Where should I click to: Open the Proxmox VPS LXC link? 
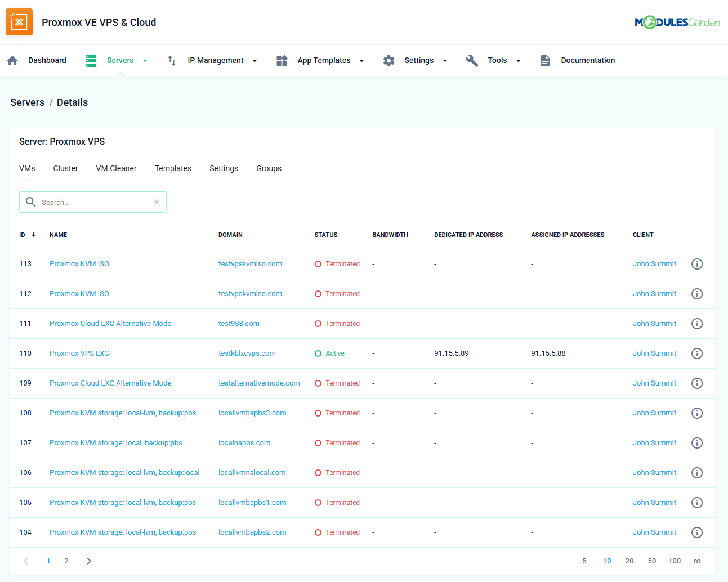pyautogui.click(x=79, y=353)
